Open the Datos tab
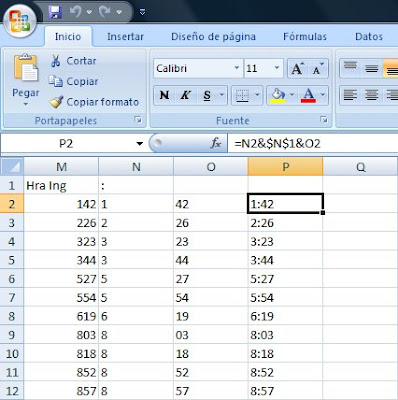The height and width of the screenshot is (400, 398). (369, 36)
